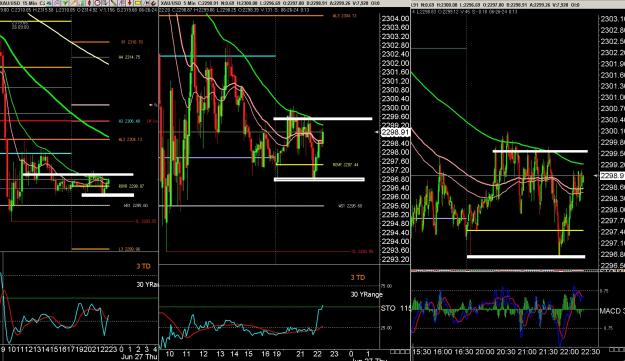Click the STO indicator label
The width and height of the screenshot is (625, 361).
[x=388, y=308]
